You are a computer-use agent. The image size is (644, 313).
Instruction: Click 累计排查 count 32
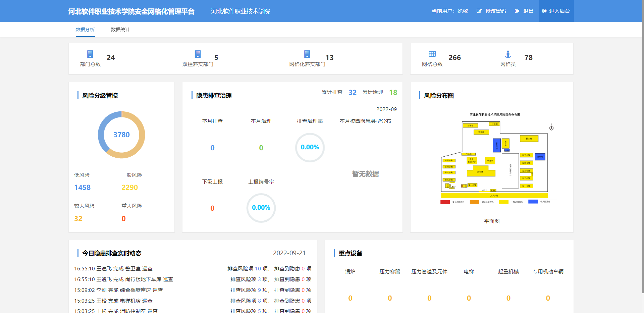tap(353, 93)
